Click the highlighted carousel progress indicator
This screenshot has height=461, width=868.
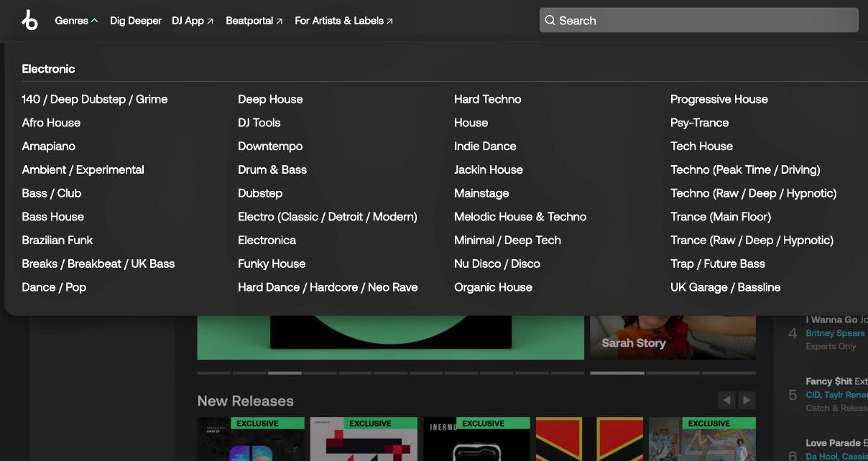[285, 373]
